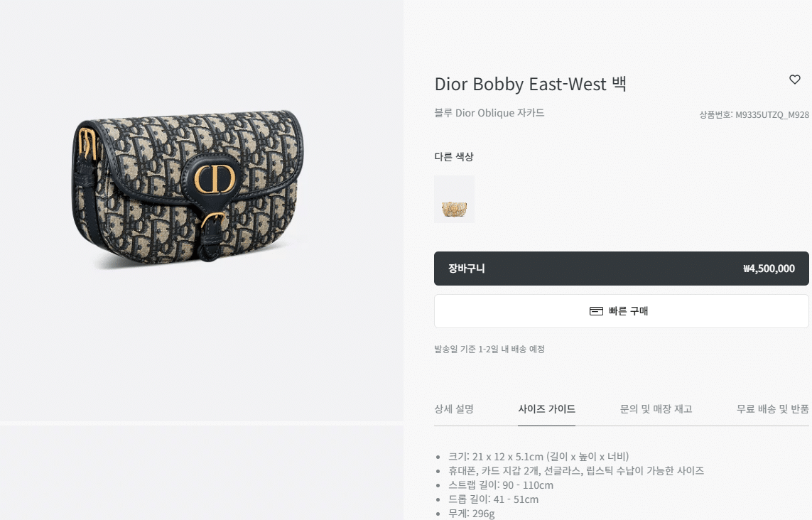
Task: Add bag to wishlist with heart icon
Action: click(794, 80)
